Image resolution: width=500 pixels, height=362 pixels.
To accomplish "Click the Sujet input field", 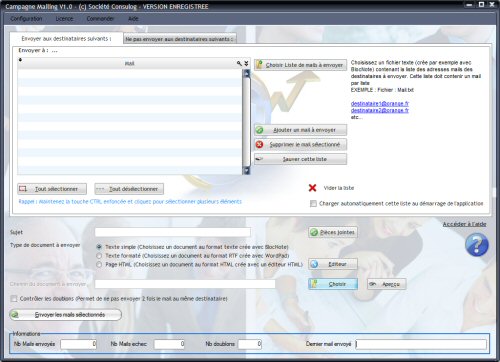I will (x=173, y=232).
